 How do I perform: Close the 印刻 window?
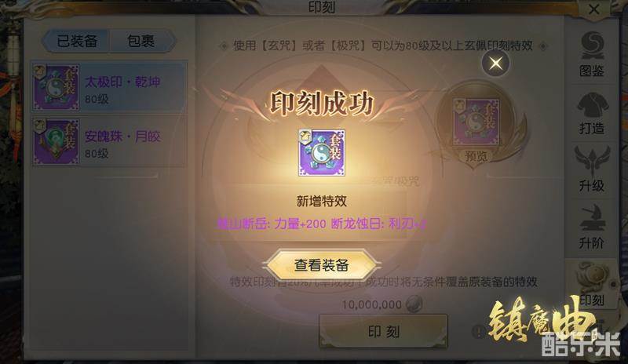pyautogui.click(x=594, y=9)
